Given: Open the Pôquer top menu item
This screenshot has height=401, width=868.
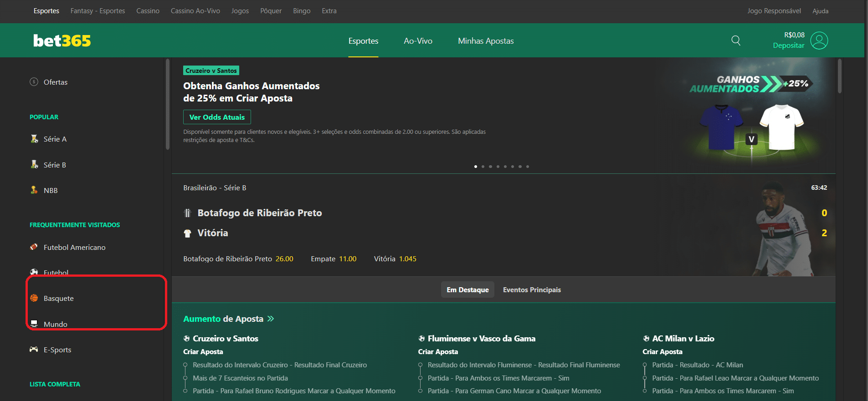Looking at the screenshot, I should pyautogui.click(x=271, y=11).
